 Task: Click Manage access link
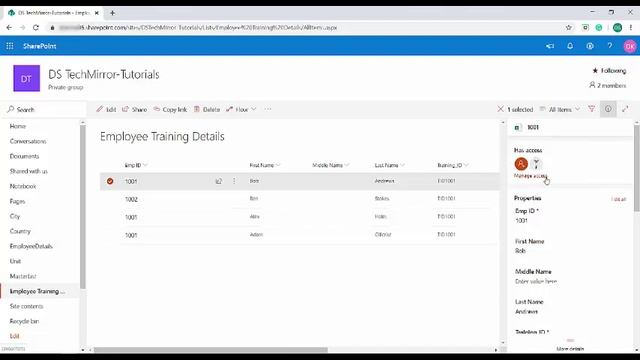click(530, 176)
